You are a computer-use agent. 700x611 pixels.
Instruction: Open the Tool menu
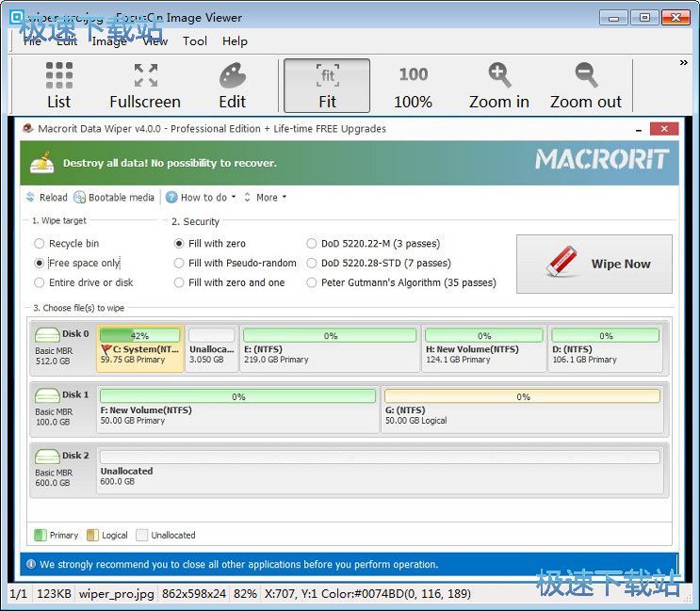point(195,40)
